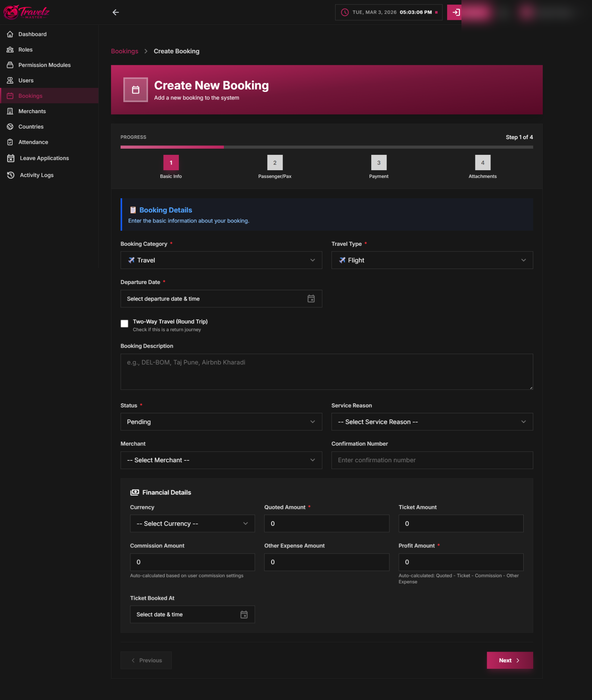Select Merchants in the sidebar
The image size is (592, 700).
(x=49, y=111)
